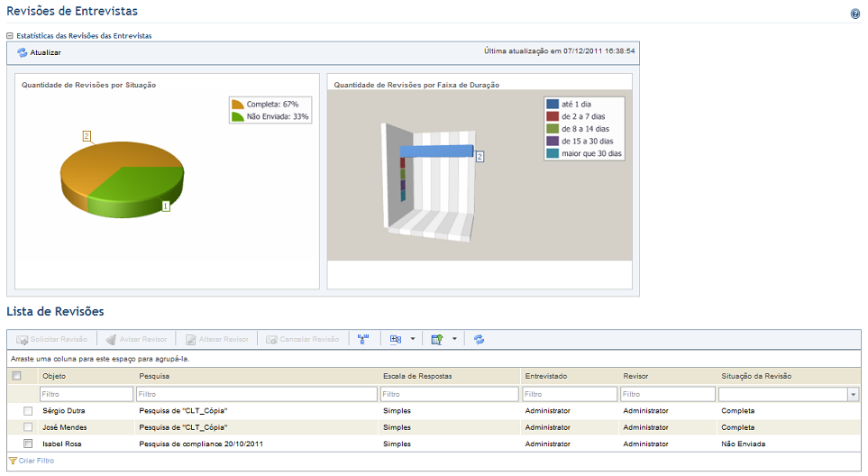868x476 pixels.
Task: Focus the Escala de Respostas filter field
Action: tap(450, 394)
